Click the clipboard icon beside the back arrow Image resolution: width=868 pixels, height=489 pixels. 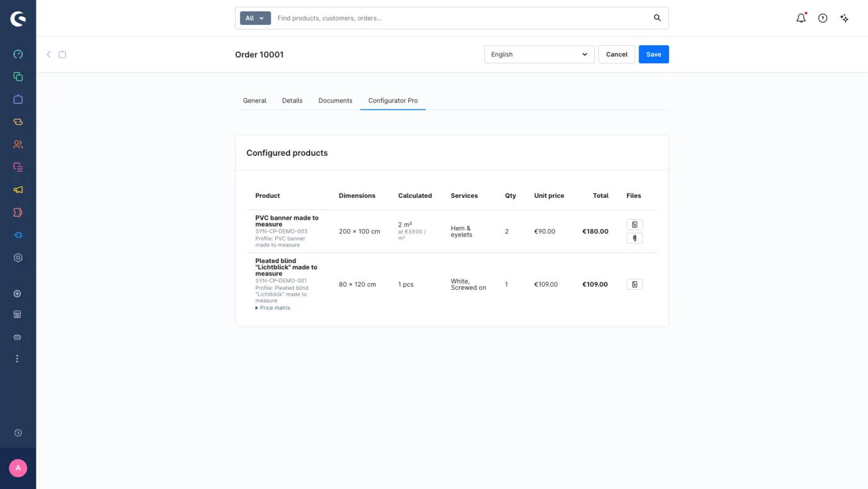coord(63,55)
